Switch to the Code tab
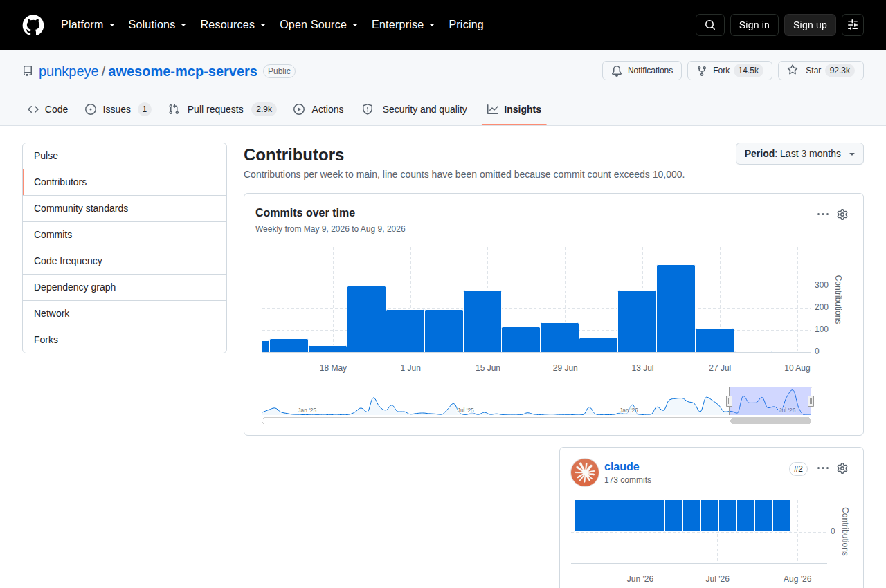The width and height of the screenshot is (886, 588). (48, 109)
